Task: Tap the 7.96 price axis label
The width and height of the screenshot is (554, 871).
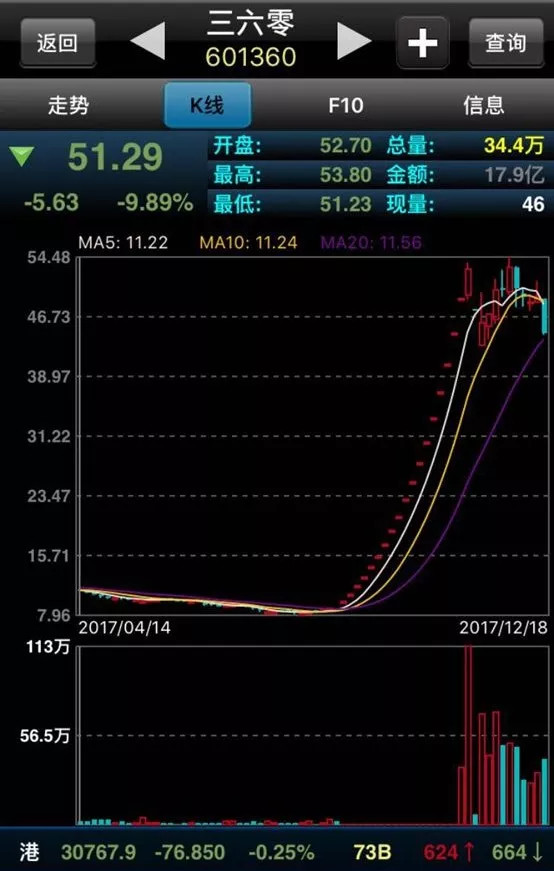Action: click(x=54, y=615)
